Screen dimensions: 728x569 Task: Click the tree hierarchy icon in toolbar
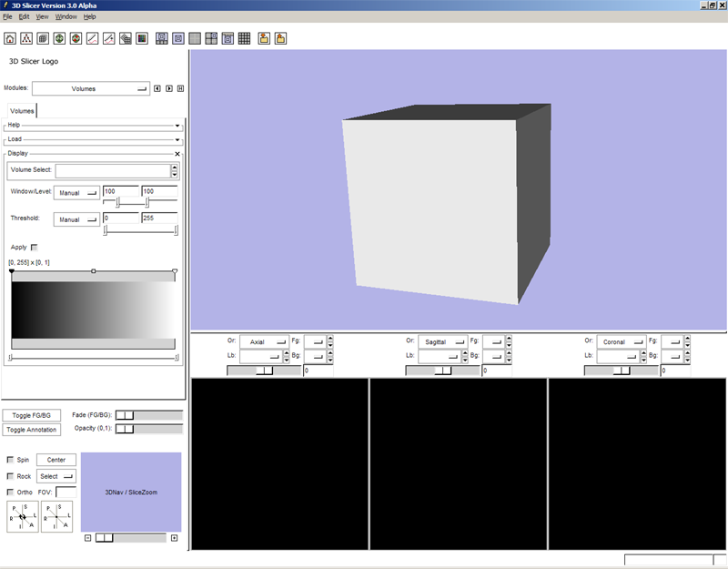pyautogui.click(x=26, y=38)
